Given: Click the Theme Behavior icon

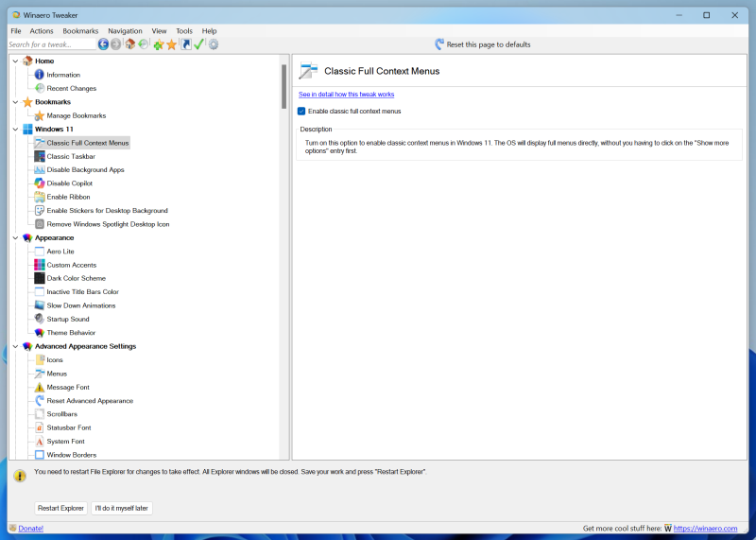Looking at the screenshot, I should click(40, 333).
